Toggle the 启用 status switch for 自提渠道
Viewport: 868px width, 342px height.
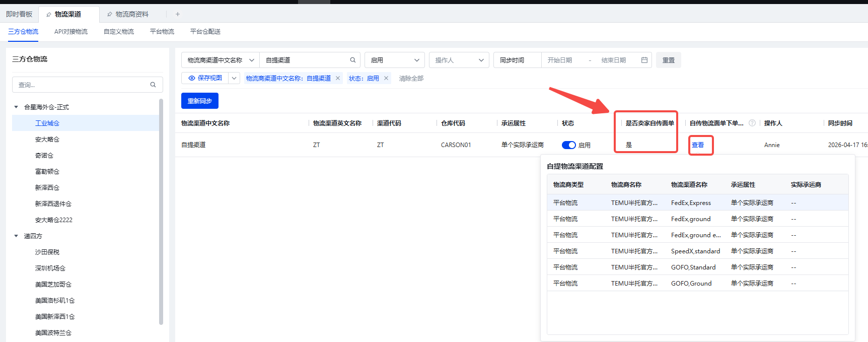pos(569,145)
